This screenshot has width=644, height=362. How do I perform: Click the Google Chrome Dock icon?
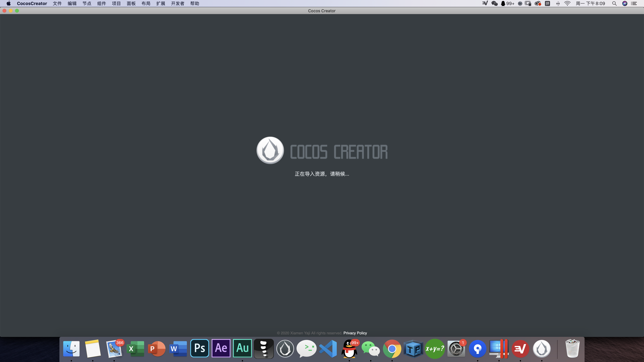point(392,349)
